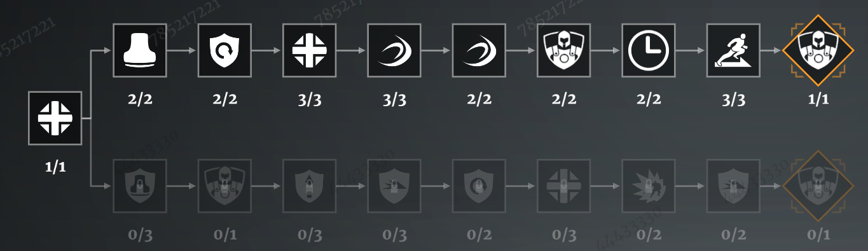Select the clock skill icon
868x251 pixels.
(649, 50)
